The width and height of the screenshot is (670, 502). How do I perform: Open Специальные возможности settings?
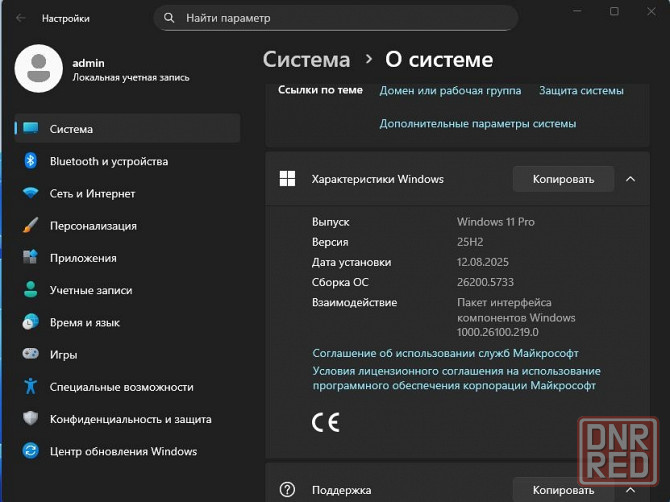tap(127, 387)
